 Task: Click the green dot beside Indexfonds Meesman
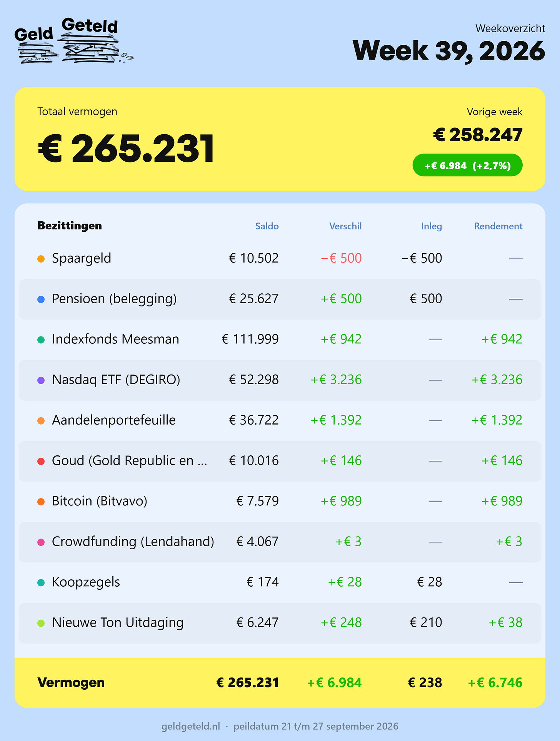point(41,340)
